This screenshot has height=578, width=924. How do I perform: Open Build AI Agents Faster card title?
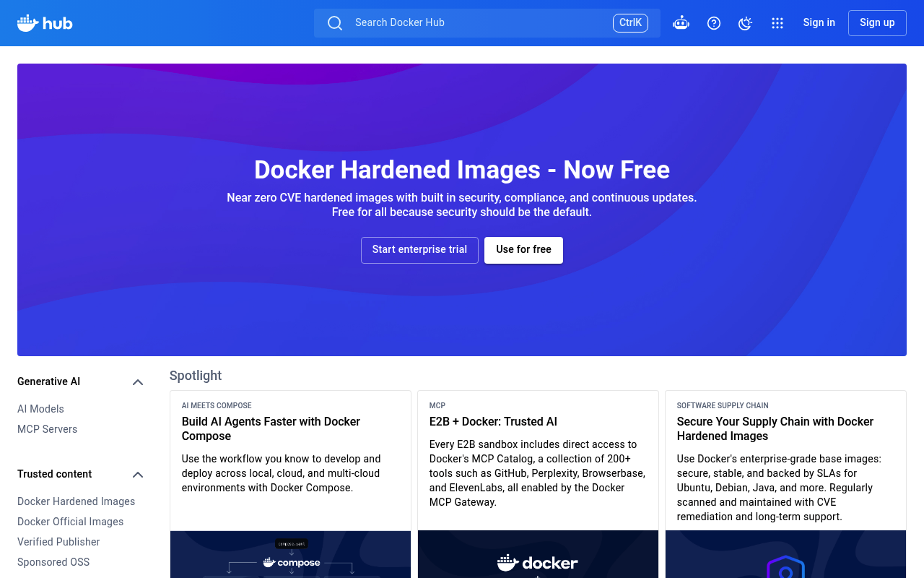tap(271, 428)
